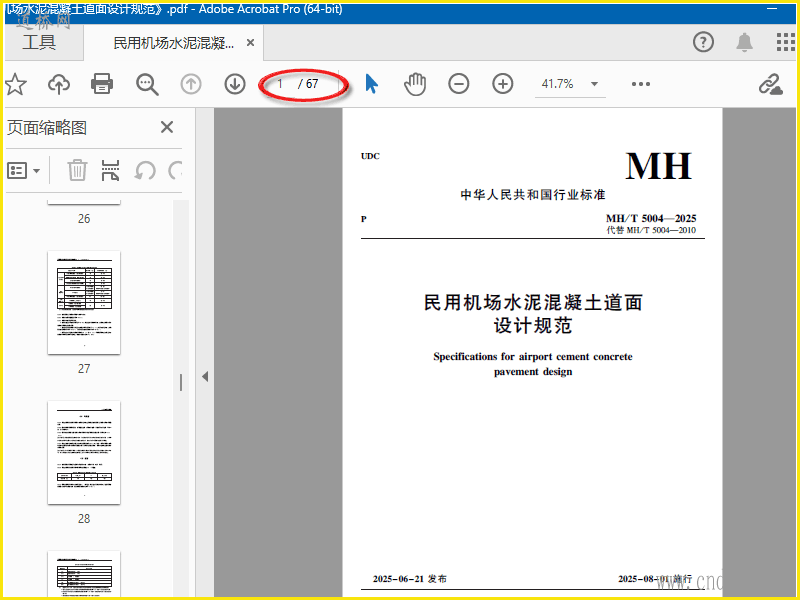Open the find text magnifier

pos(147,84)
